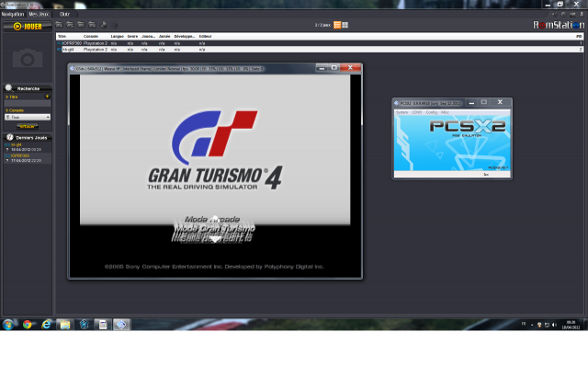Image resolution: width=588 pixels, height=390 pixels.
Task: Open the Outr tab
Action: click(x=65, y=15)
